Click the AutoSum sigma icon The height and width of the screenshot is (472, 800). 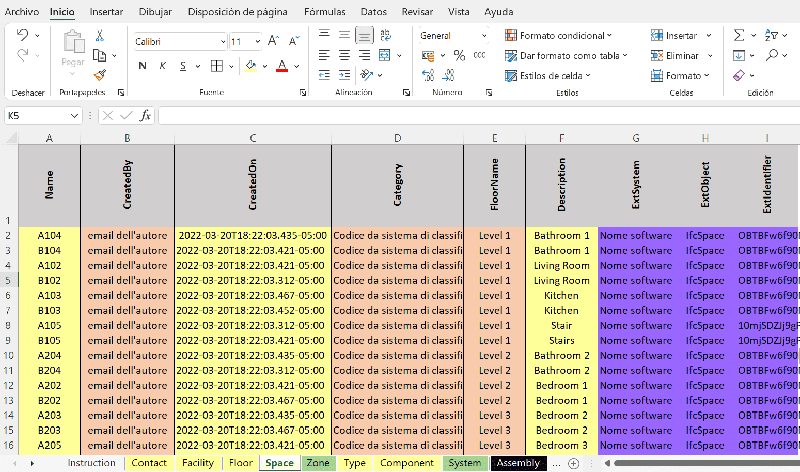coord(738,35)
